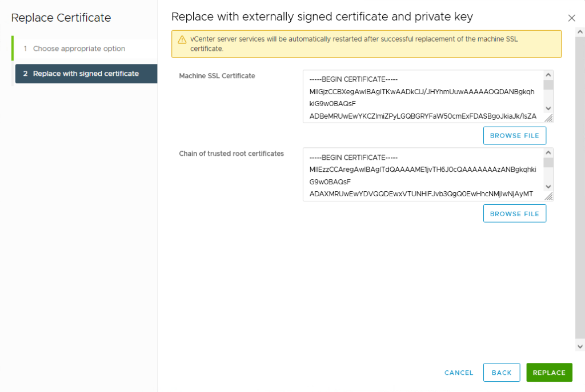585x392 pixels.
Task: Click up arrow of root certificates textarea scrollbar
Action: (548, 152)
